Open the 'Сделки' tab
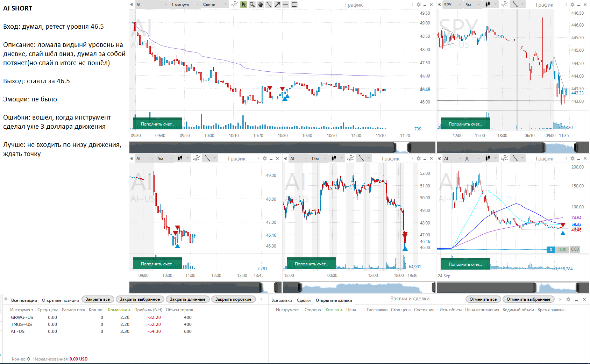 [304, 300]
